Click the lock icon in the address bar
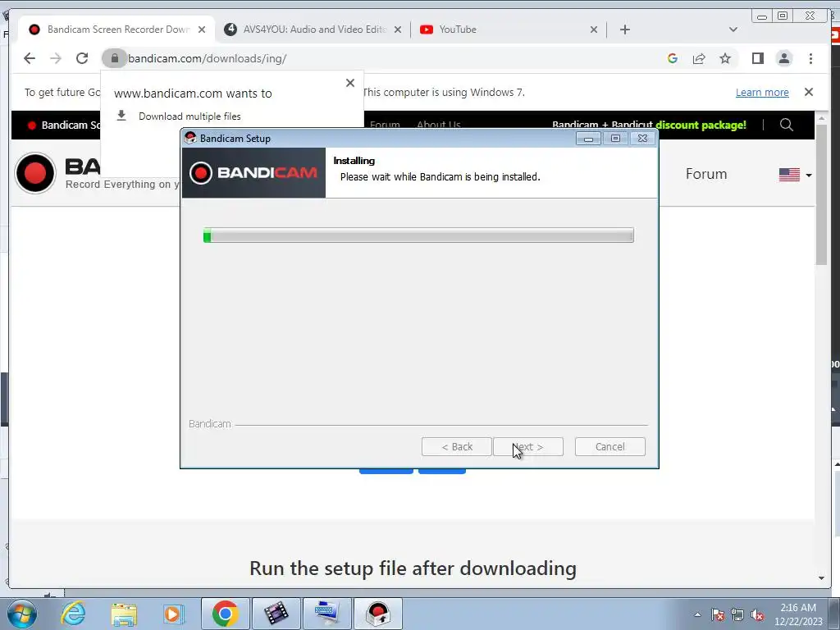This screenshot has width=840, height=630. [x=114, y=58]
